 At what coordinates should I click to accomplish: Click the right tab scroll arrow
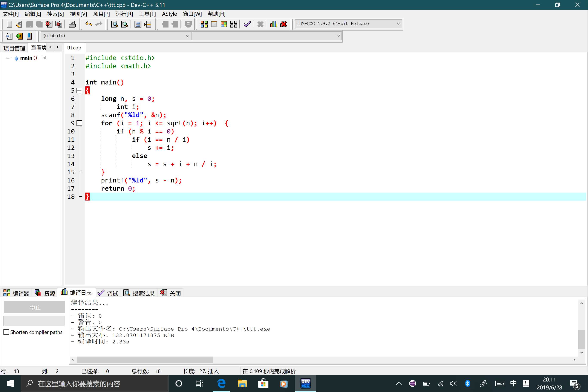[x=58, y=47]
